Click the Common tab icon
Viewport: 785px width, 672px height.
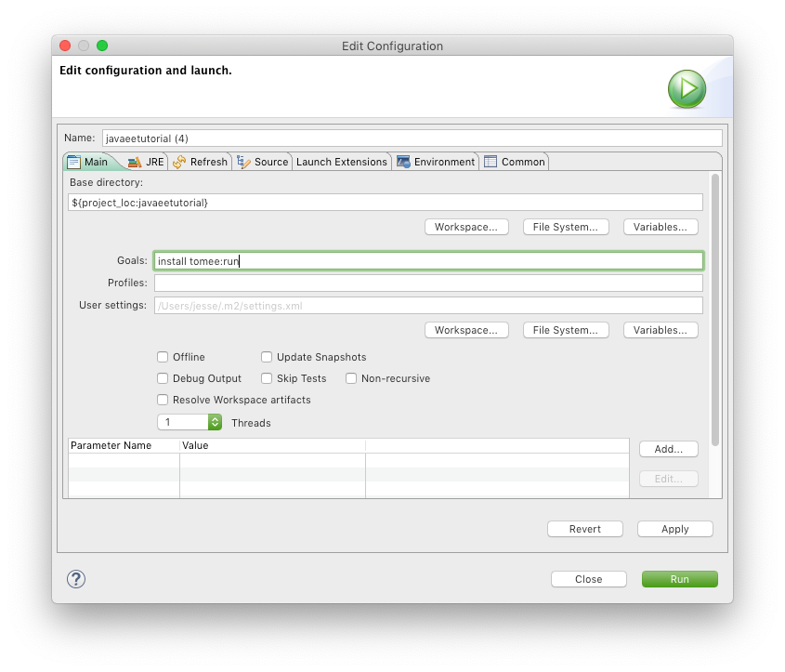click(491, 162)
